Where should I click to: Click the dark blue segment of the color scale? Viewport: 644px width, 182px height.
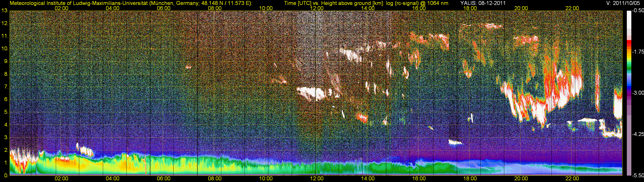pyautogui.click(x=629, y=88)
